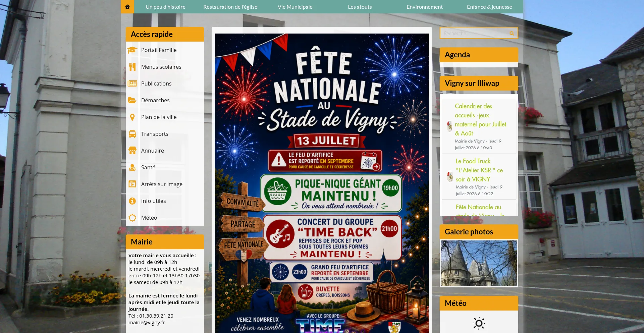Open the Publications link
The width and height of the screenshot is (644, 333).
pos(156,84)
